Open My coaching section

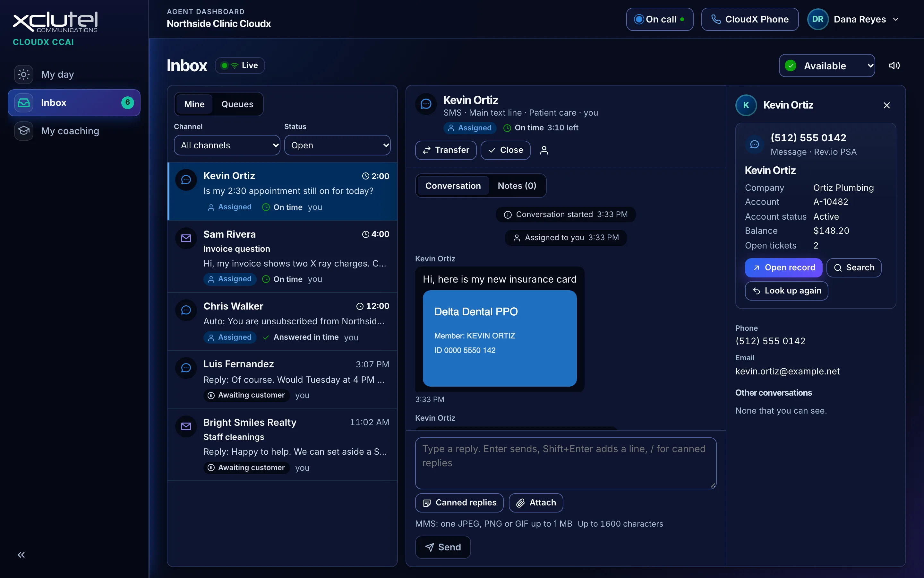coord(74,131)
